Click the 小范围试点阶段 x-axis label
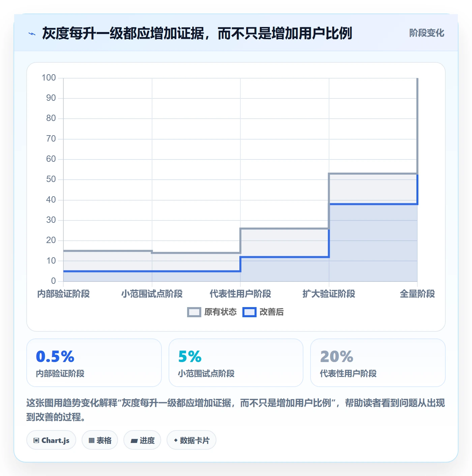The height and width of the screenshot is (476, 472). (152, 294)
